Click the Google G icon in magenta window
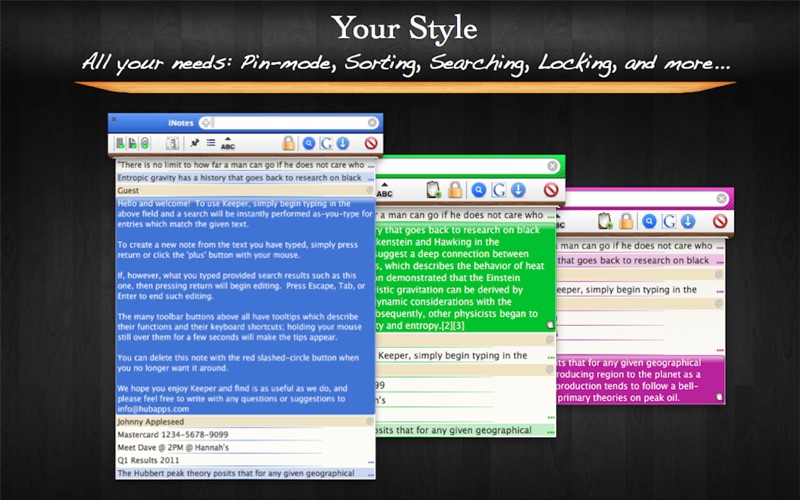The height and width of the screenshot is (500, 800). tap(669, 221)
